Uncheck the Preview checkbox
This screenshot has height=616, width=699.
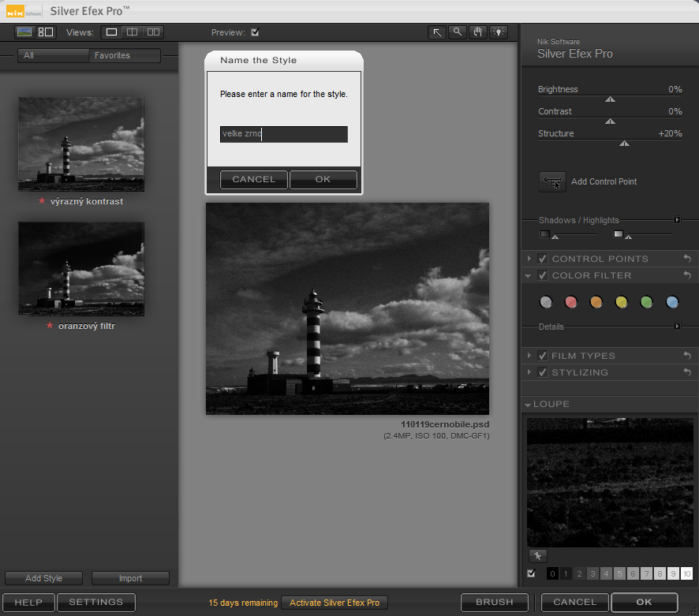pos(255,32)
